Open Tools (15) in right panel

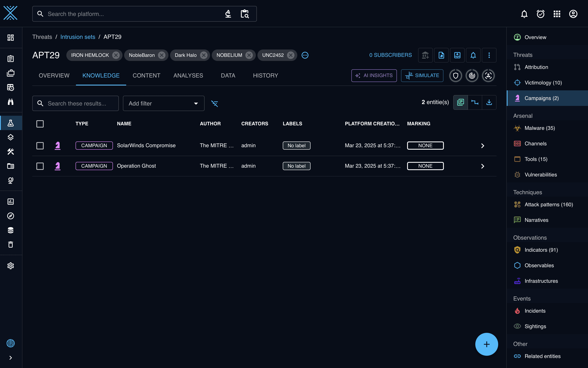547,159
